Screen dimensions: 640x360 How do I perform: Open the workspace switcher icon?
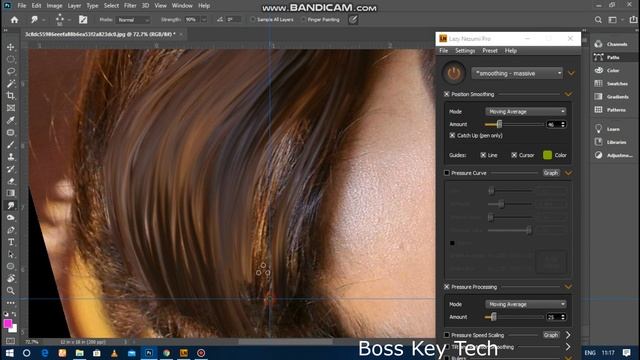click(x=613, y=20)
